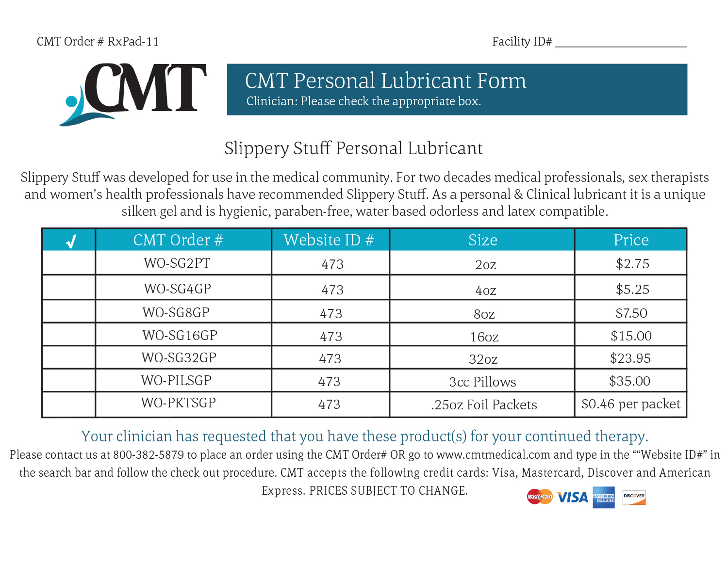Open the www.cmtmedical.com website link
Screen dimensions: 728x582
pyautogui.click(x=493, y=455)
